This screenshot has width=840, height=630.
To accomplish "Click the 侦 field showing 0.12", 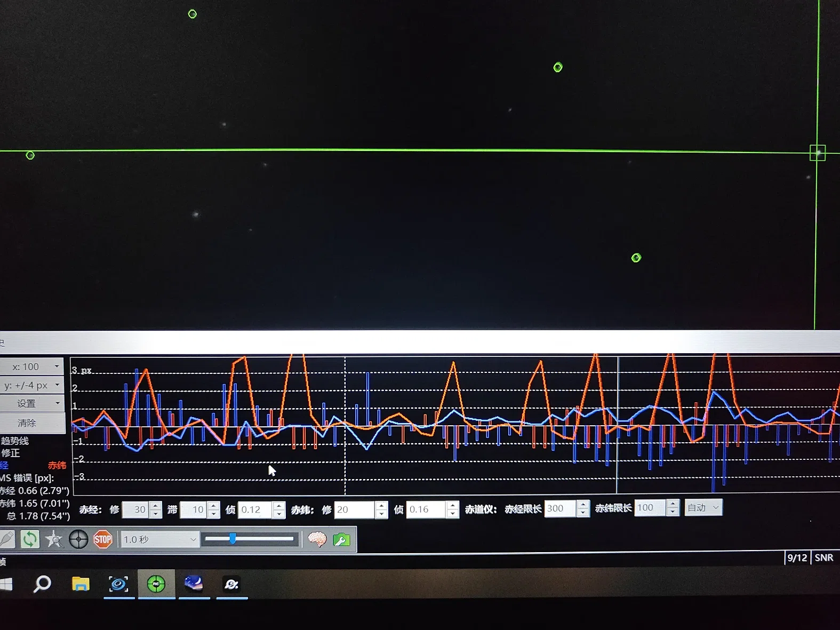I will pos(255,509).
